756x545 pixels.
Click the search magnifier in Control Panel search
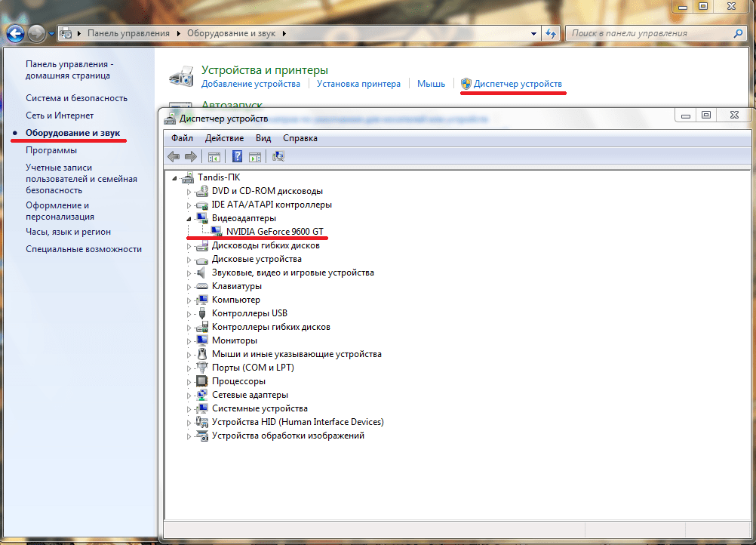click(x=739, y=33)
